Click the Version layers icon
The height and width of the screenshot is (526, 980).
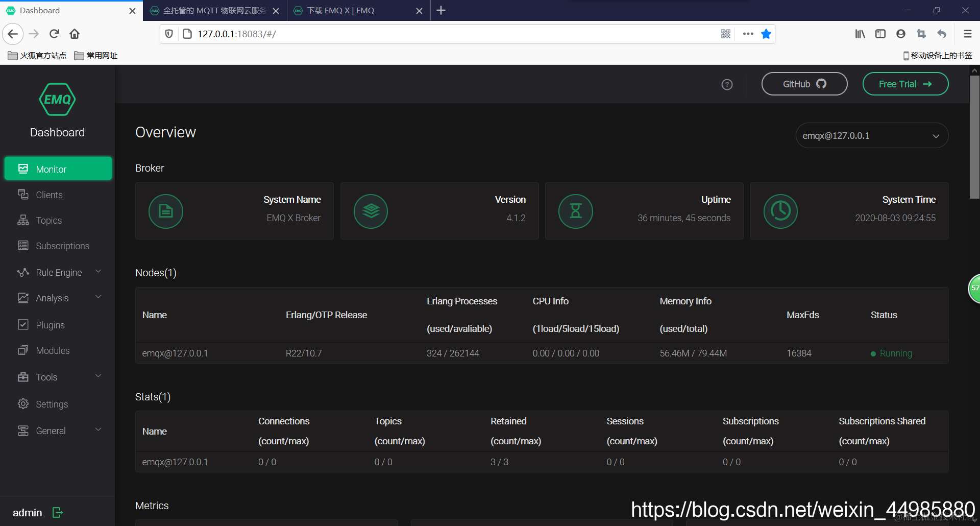pyautogui.click(x=371, y=211)
